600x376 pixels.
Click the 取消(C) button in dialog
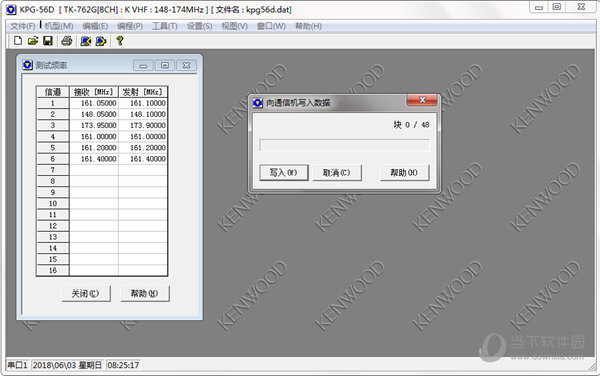pos(337,173)
